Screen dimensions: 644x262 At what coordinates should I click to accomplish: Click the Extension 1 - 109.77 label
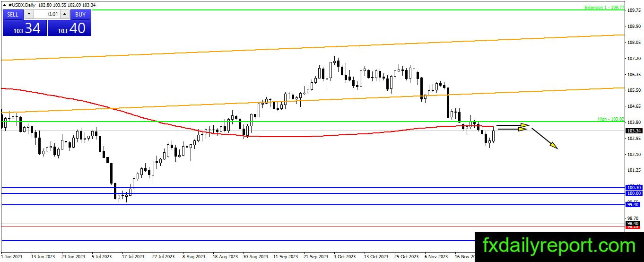click(x=604, y=8)
